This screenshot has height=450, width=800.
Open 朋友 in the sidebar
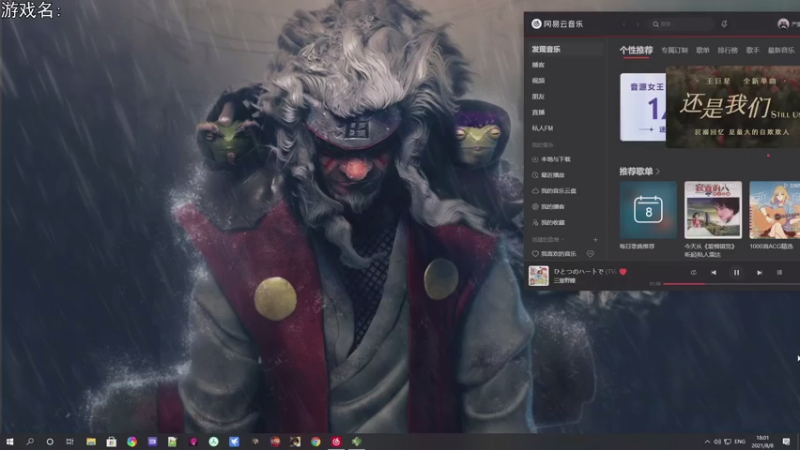(x=538, y=96)
